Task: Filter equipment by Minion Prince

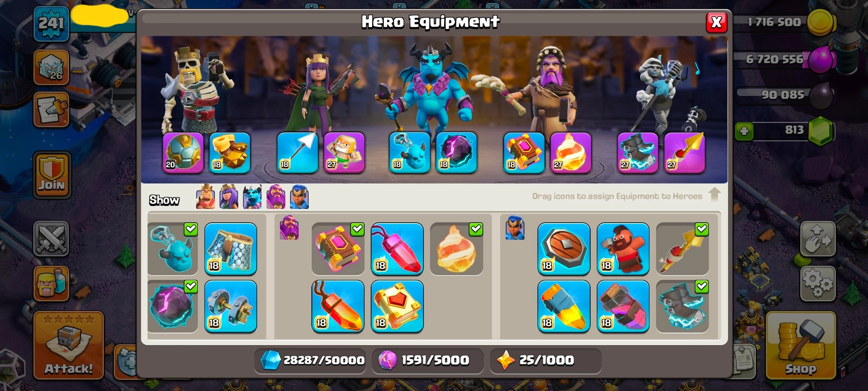Action: point(252,197)
